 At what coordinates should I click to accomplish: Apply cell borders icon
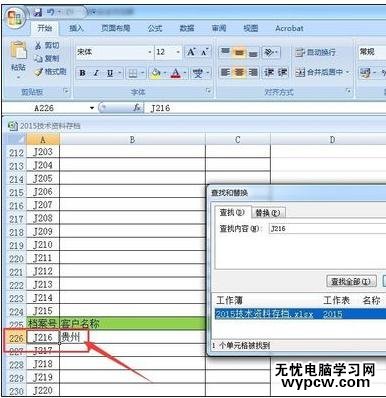(x=133, y=73)
